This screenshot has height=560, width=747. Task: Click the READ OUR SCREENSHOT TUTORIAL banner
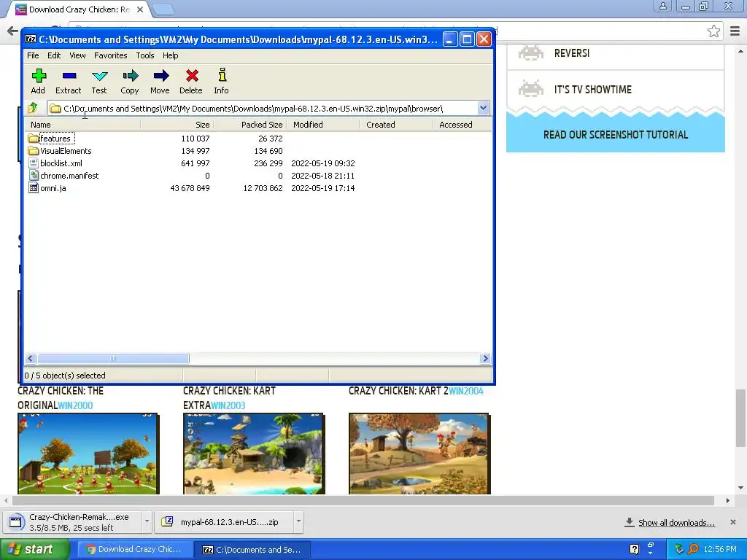616,135
